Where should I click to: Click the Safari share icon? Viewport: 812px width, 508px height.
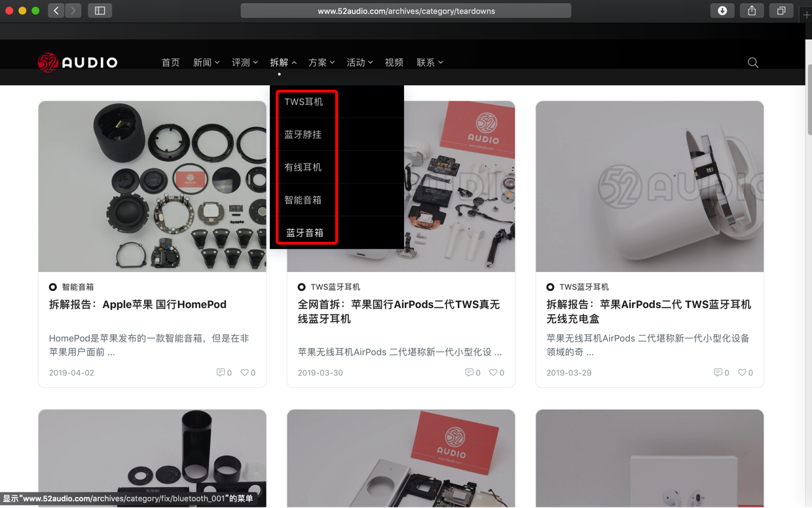click(752, 10)
